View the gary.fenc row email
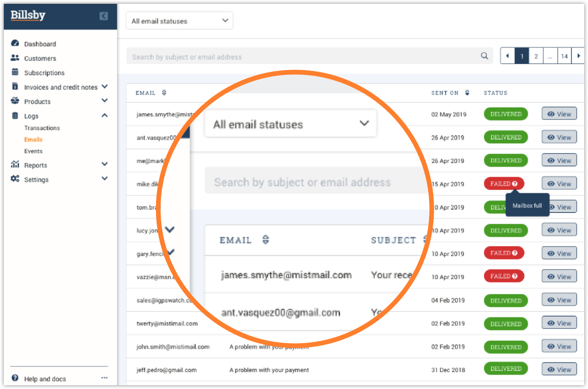This screenshot has height=389, width=588. 559,253
